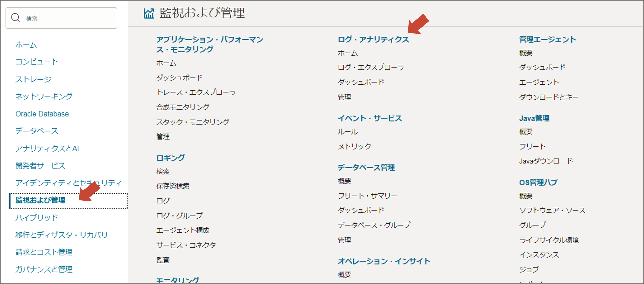
Task: Open トレース・エクスプローラ link
Action: click(x=196, y=92)
